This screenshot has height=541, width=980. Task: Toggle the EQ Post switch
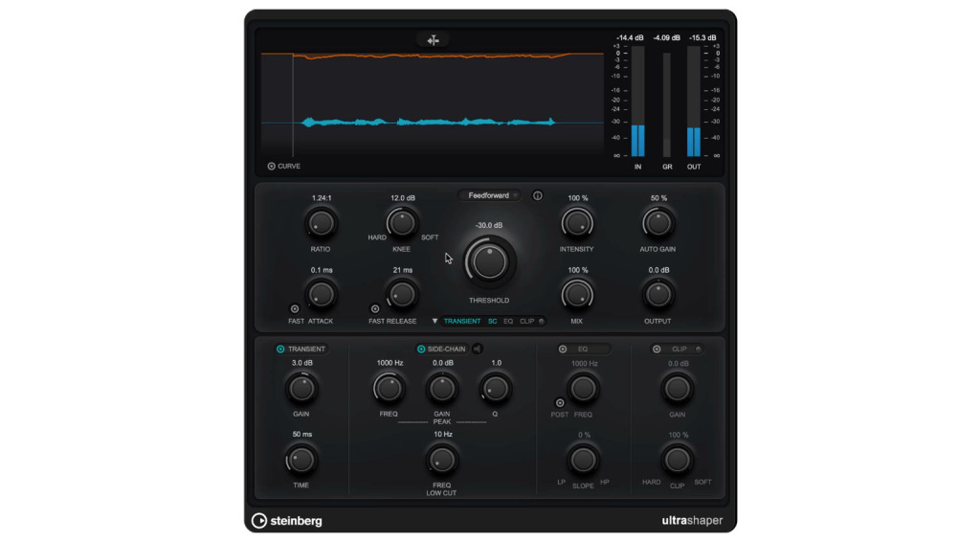[560, 403]
